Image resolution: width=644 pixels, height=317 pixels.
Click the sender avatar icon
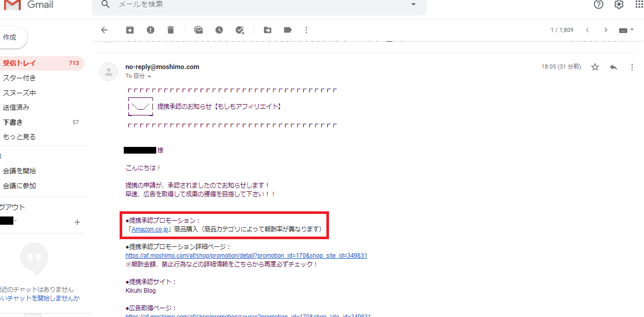(x=108, y=72)
